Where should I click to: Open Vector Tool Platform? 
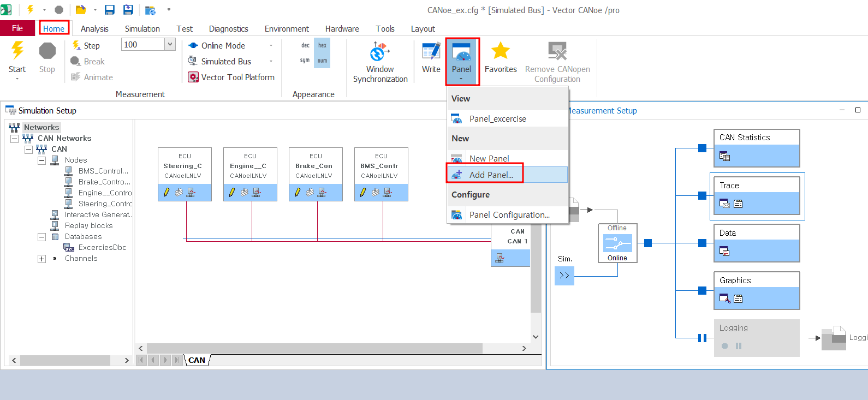point(231,77)
